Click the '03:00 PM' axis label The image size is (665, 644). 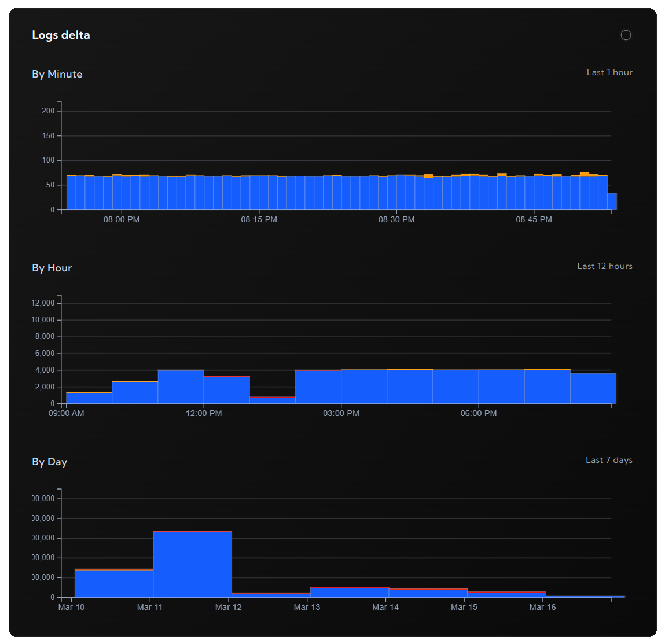tap(341, 413)
